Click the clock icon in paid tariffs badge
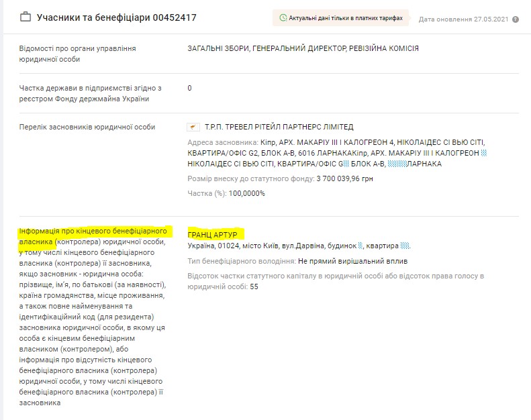 pyautogui.click(x=283, y=18)
